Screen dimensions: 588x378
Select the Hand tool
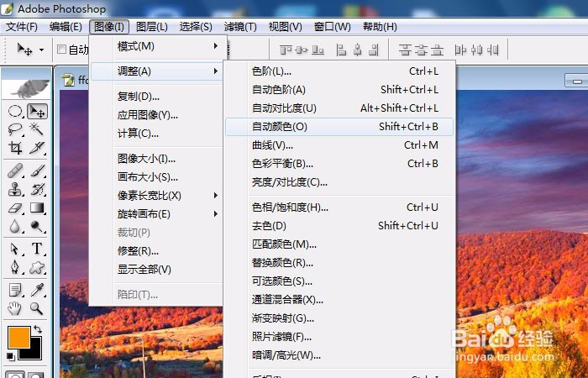(x=15, y=308)
